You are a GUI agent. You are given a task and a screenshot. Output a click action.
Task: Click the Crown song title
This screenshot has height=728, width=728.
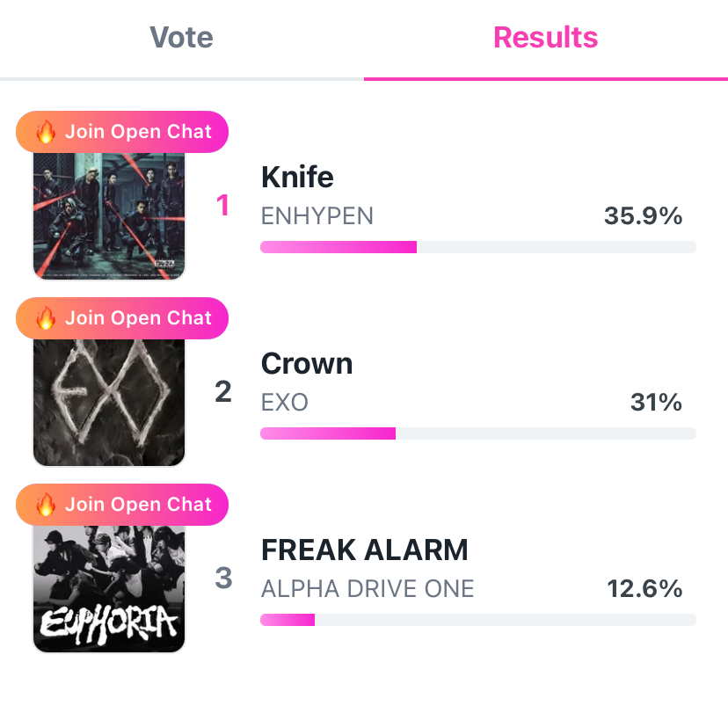307,364
